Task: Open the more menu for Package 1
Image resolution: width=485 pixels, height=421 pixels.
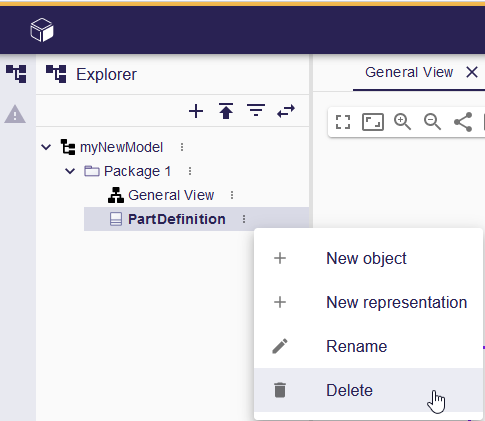Action: pos(190,171)
